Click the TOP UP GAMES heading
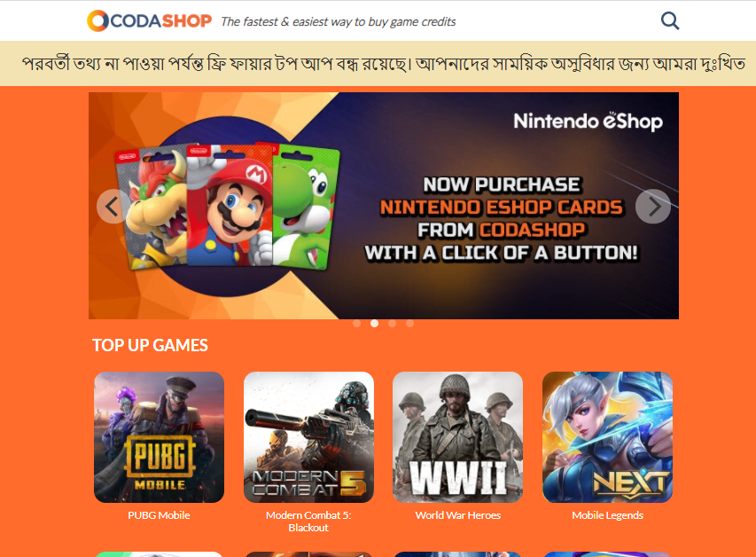This screenshot has width=756, height=557. pos(150,345)
